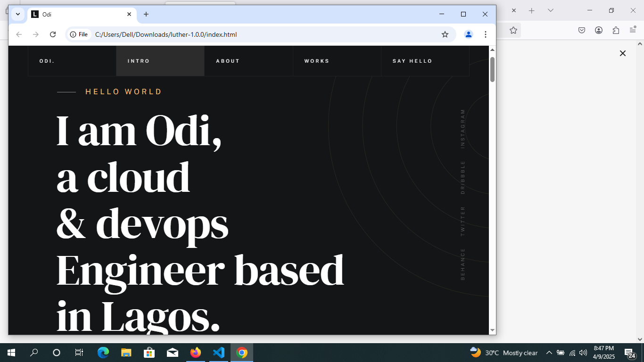This screenshot has height=362, width=644.
Task: Click Firefox scrollbar up arrow
Action: pyautogui.click(x=640, y=44)
